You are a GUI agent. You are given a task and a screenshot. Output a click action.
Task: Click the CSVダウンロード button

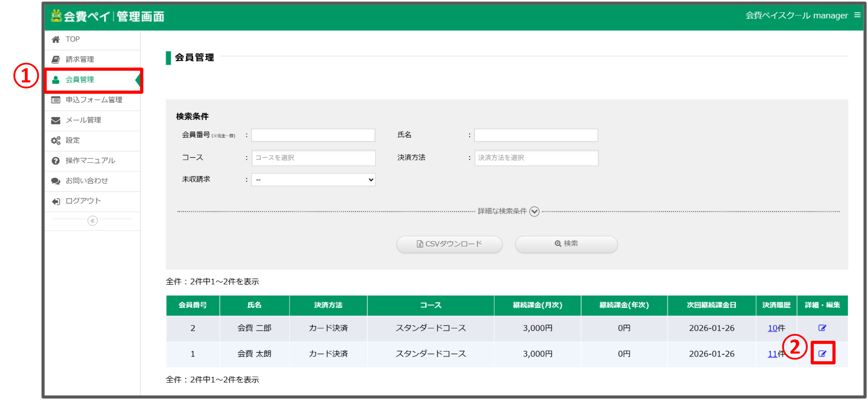click(x=449, y=244)
